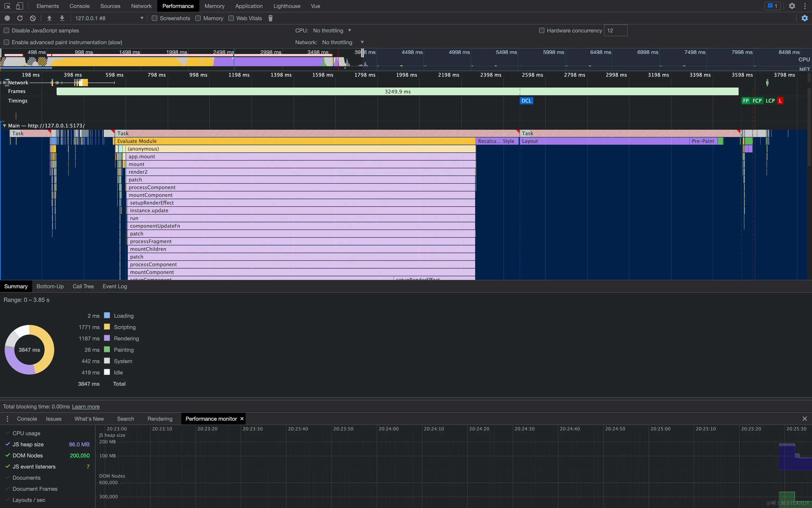Open the Memory panel tab

214,6
